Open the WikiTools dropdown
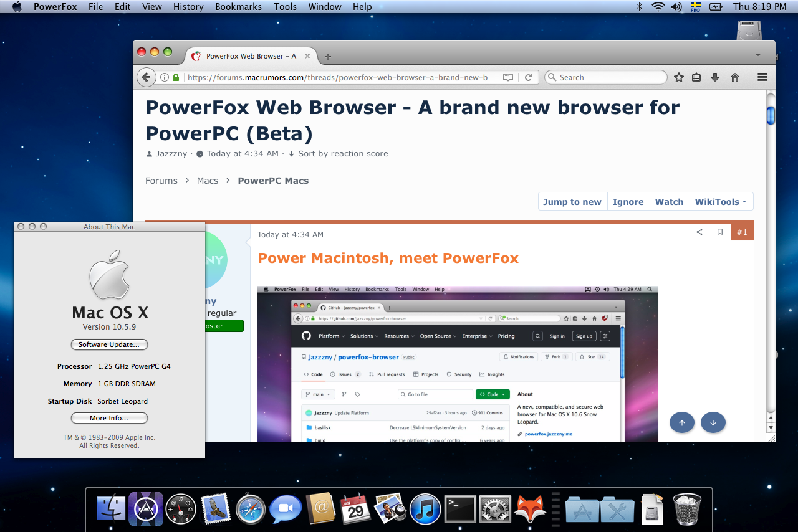This screenshot has height=532, width=798. click(721, 201)
